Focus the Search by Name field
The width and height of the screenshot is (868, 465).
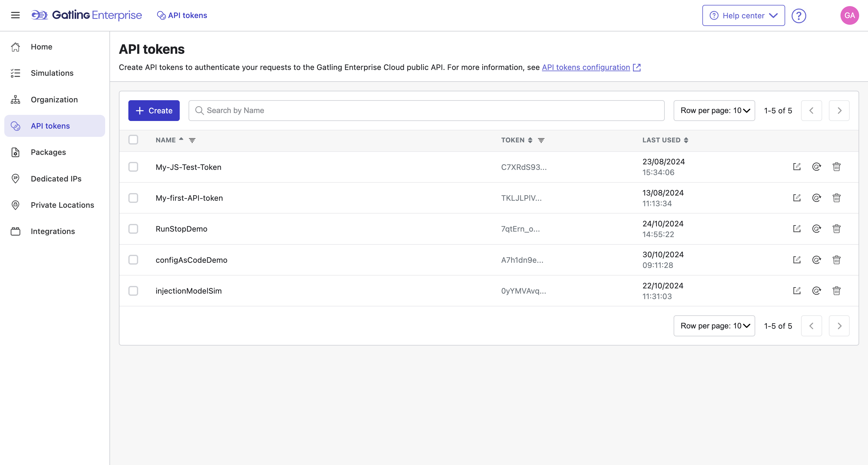point(426,110)
